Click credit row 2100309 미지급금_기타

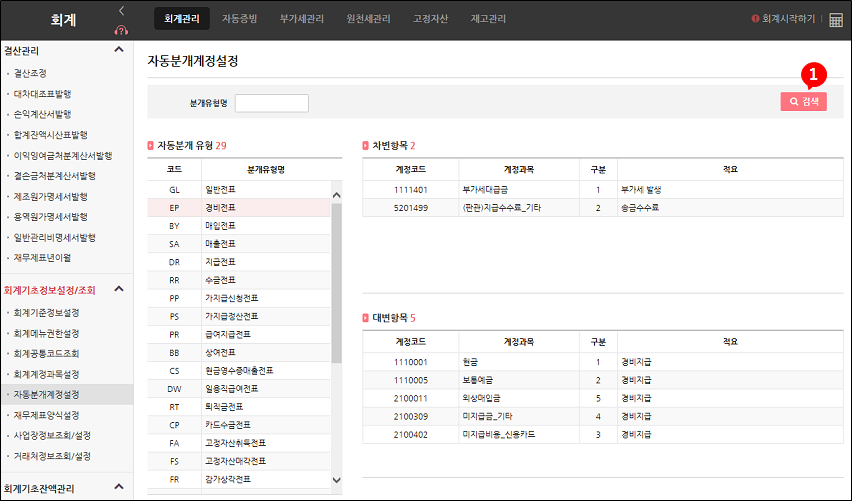(x=603, y=416)
